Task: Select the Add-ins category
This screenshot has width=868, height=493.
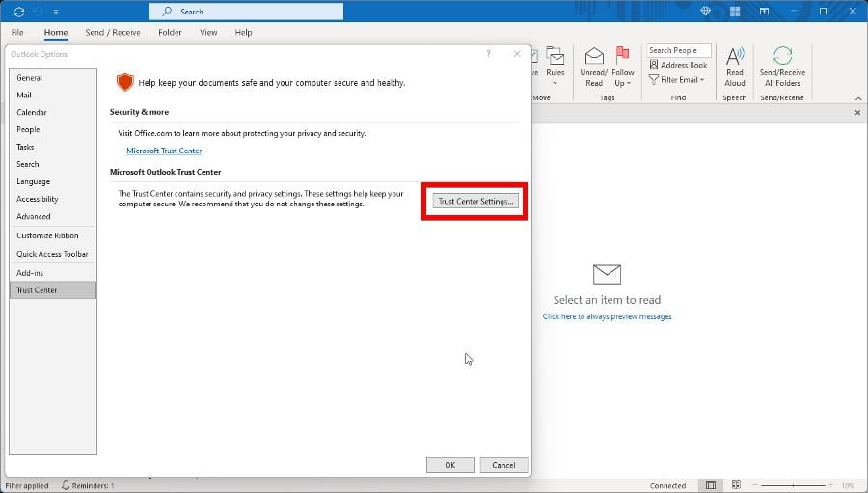Action: (x=53, y=273)
